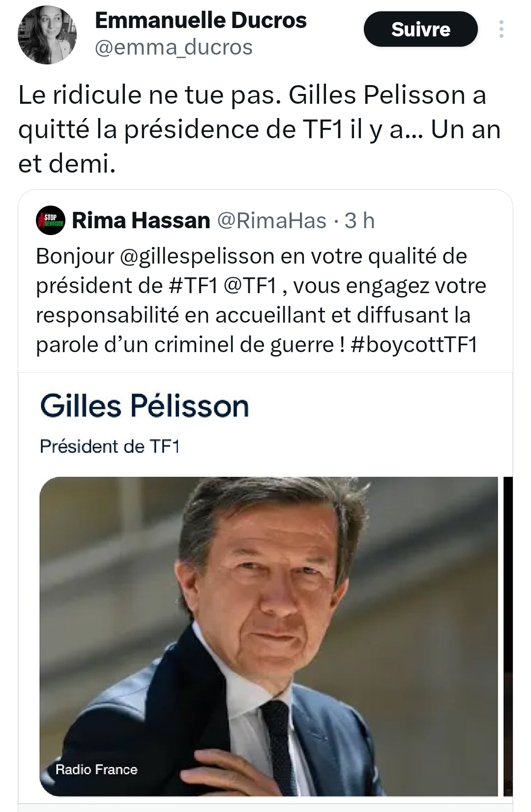Open Emmanuelle Ducros profile picture

click(47, 35)
